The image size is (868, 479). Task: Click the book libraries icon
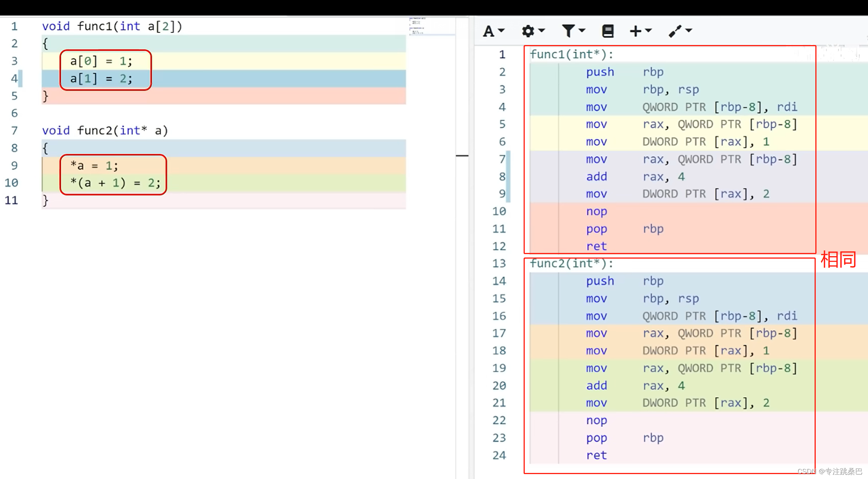point(608,31)
